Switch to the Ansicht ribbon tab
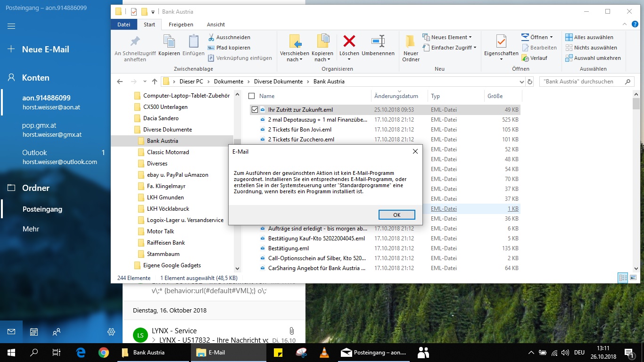 [x=216, y=25]
